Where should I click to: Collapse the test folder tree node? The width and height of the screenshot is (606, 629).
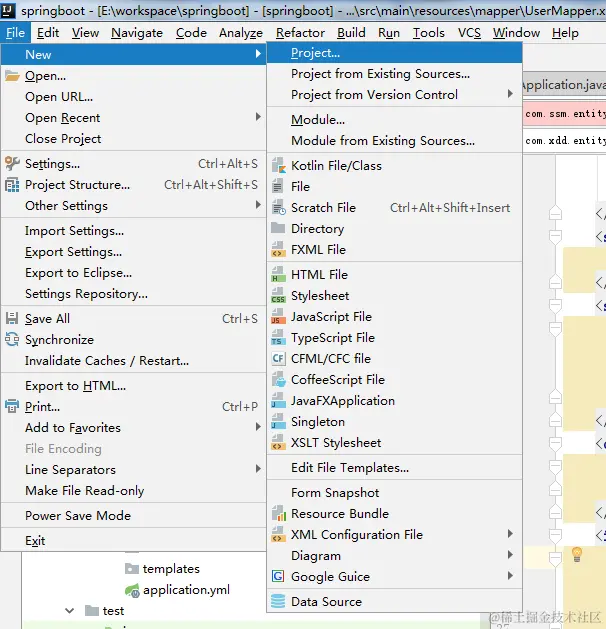69,611
